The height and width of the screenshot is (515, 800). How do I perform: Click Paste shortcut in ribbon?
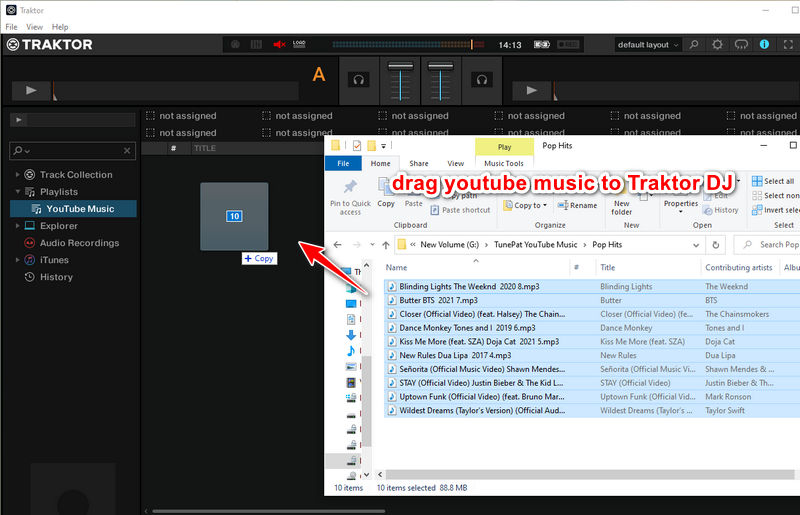point(460,210)
